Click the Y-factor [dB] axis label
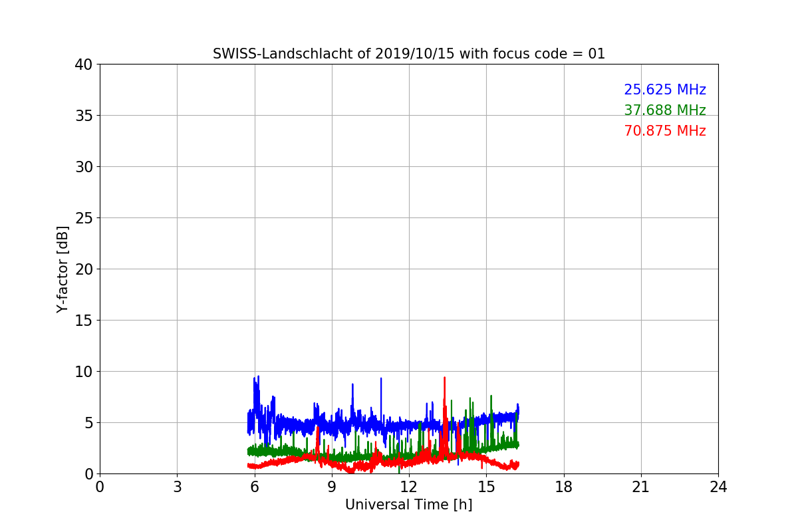 [63, 269]
